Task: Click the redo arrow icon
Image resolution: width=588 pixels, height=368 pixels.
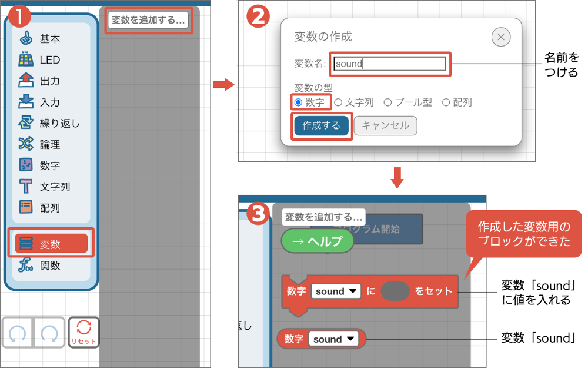Action: pos(49,333)
